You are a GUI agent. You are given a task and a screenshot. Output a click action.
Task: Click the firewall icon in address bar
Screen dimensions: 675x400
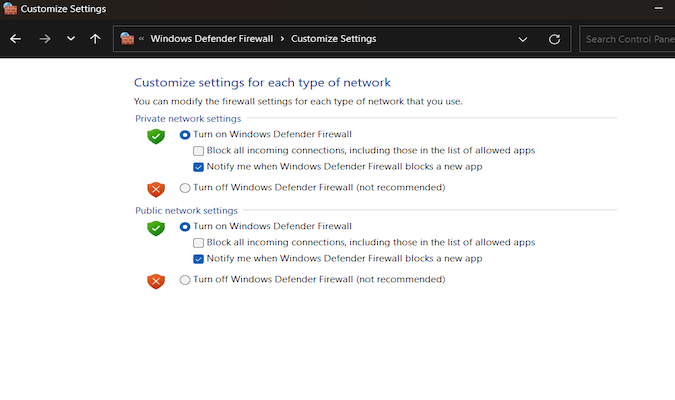(127, 39)
